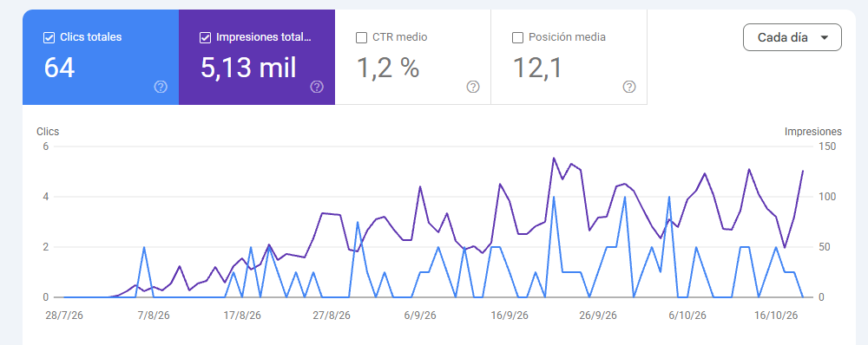Uncheck the Impresiones totales checkbox

pos(205,37)
